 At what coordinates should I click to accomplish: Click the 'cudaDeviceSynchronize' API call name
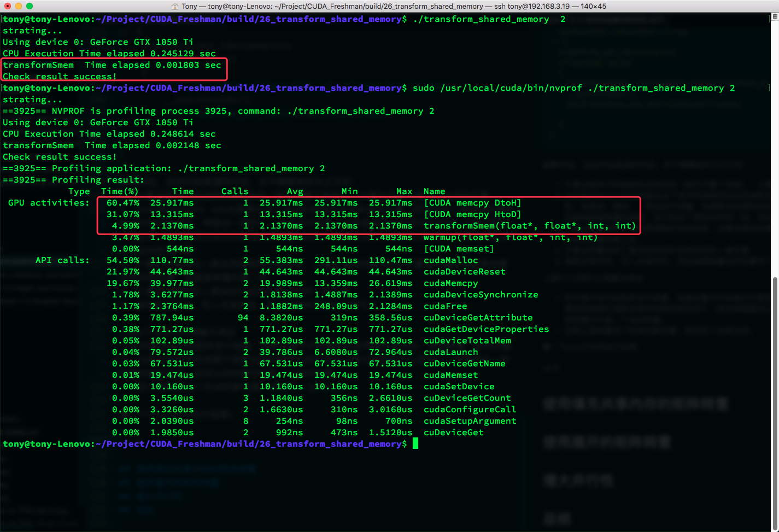481,295
